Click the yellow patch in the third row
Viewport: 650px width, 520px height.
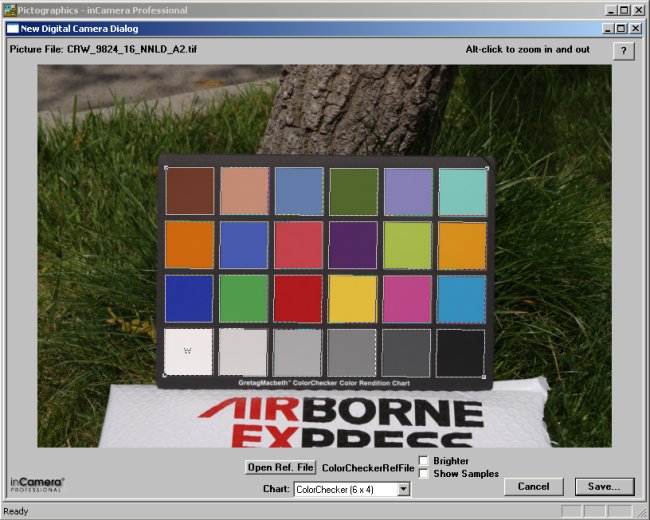tap(352, 299)
